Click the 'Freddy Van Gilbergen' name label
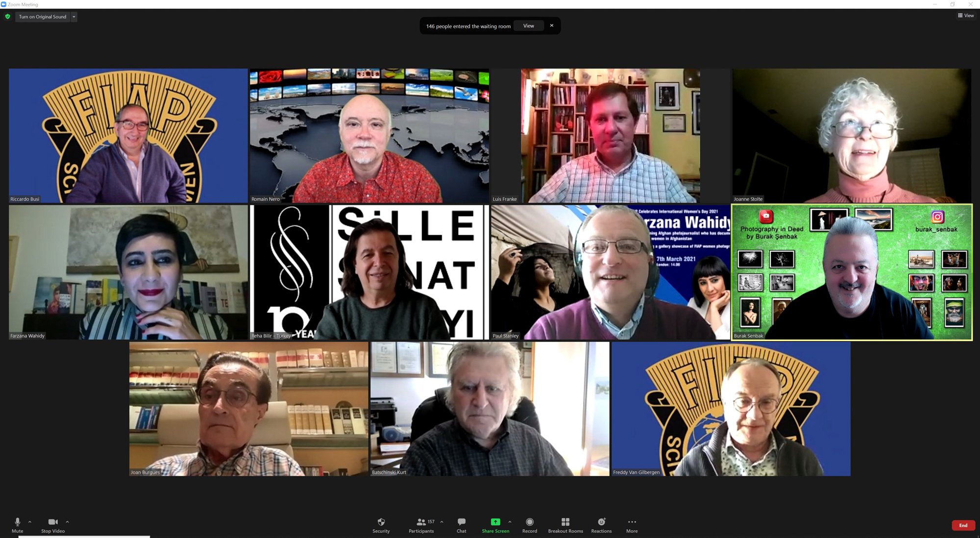980x538 pixels. tap(637, 472)
